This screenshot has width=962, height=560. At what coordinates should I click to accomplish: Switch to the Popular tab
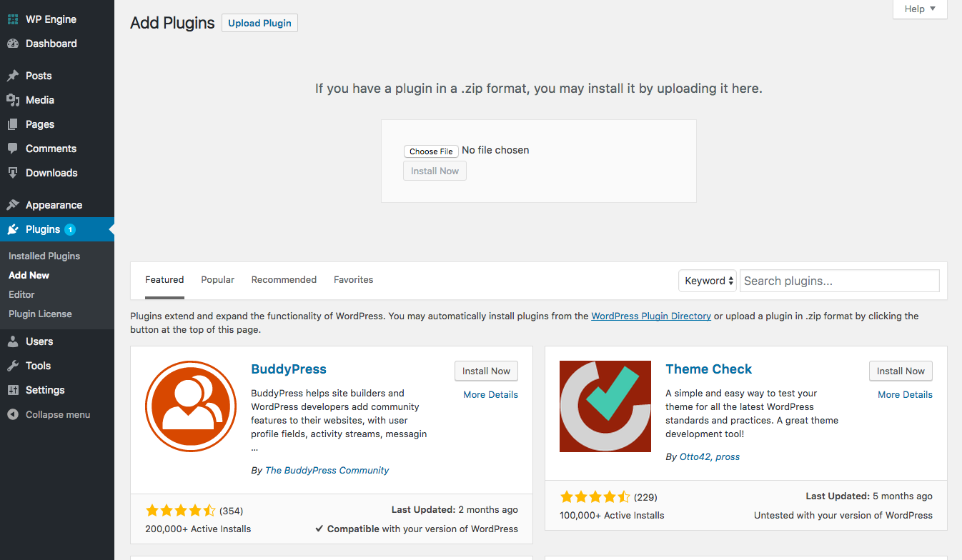tap(217, 280)
